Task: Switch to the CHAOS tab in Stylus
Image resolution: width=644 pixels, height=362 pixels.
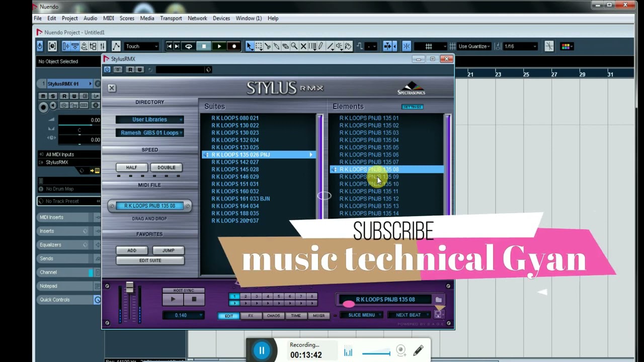Action: (x=273, y=316)
